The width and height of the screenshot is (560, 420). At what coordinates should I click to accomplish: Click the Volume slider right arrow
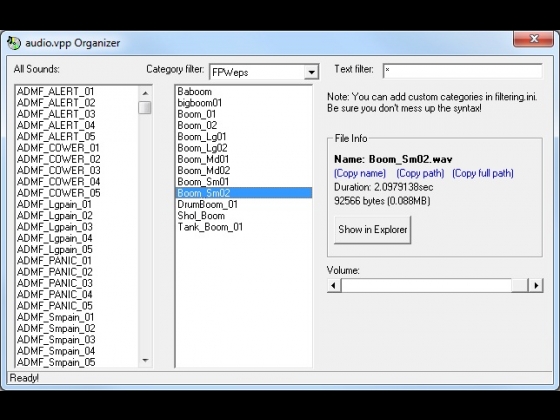pyautogui.click(x=536, y=285)
